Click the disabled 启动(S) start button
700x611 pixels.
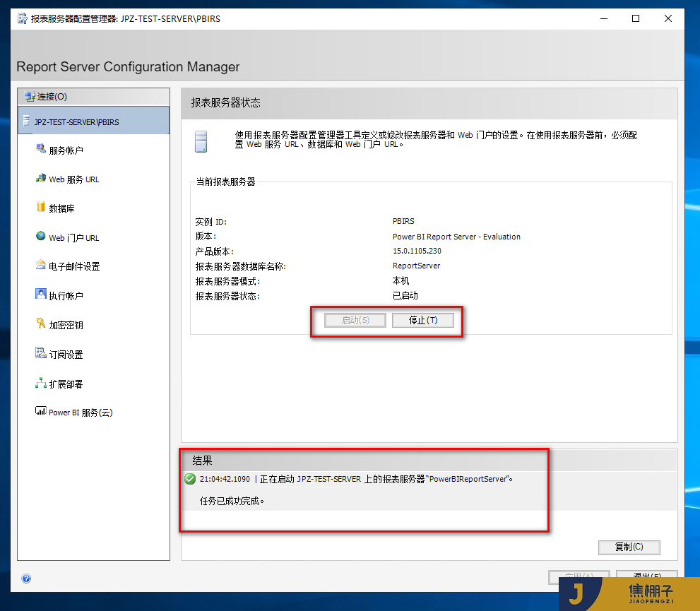click(x=355, y=319)
